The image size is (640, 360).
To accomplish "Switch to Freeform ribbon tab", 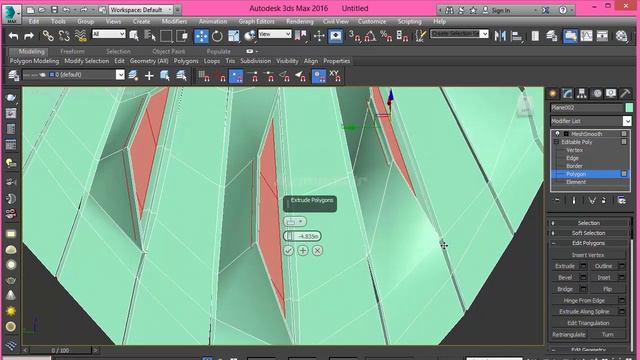I will coord(72,51).
